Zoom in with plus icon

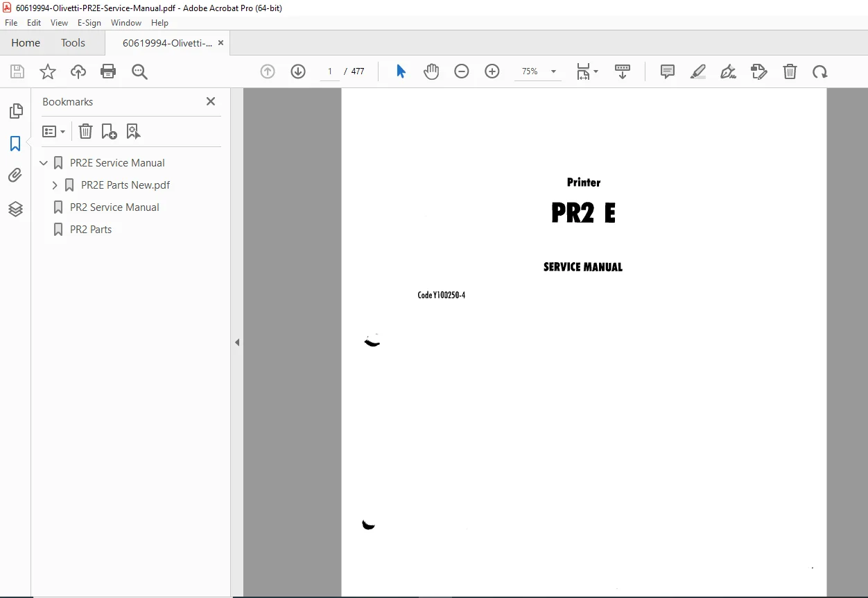tap(492, 71)
